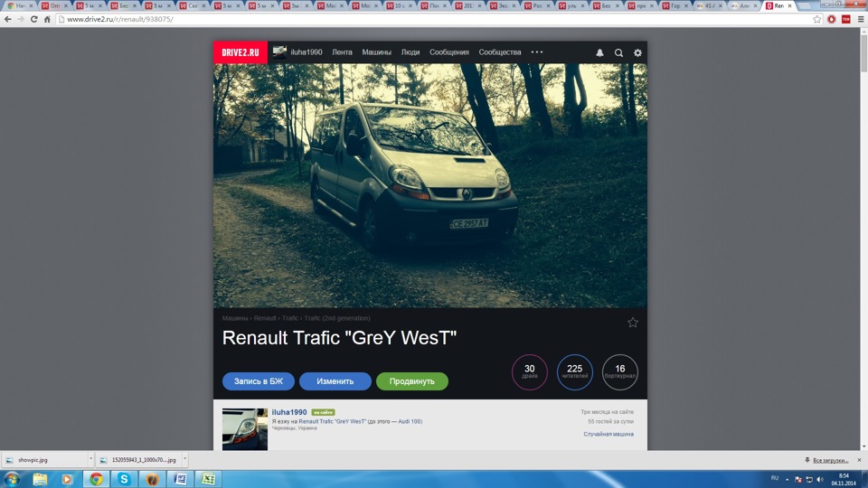
Task: Open the Chrome menu hamburger icon
Action: tap(861, 19)
